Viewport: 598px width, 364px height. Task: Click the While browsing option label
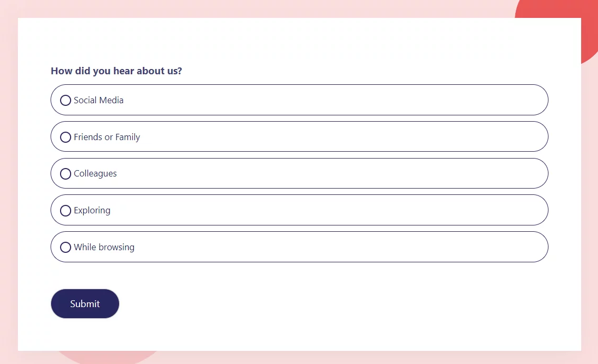[x=104, y=247]
